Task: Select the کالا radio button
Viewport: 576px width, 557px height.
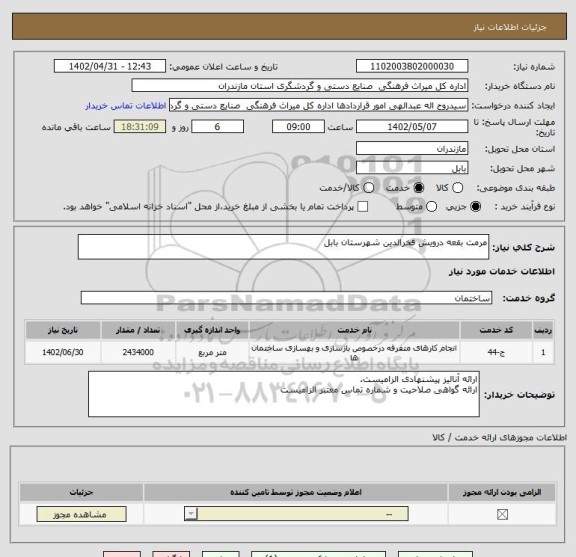Action: (457, 188)
